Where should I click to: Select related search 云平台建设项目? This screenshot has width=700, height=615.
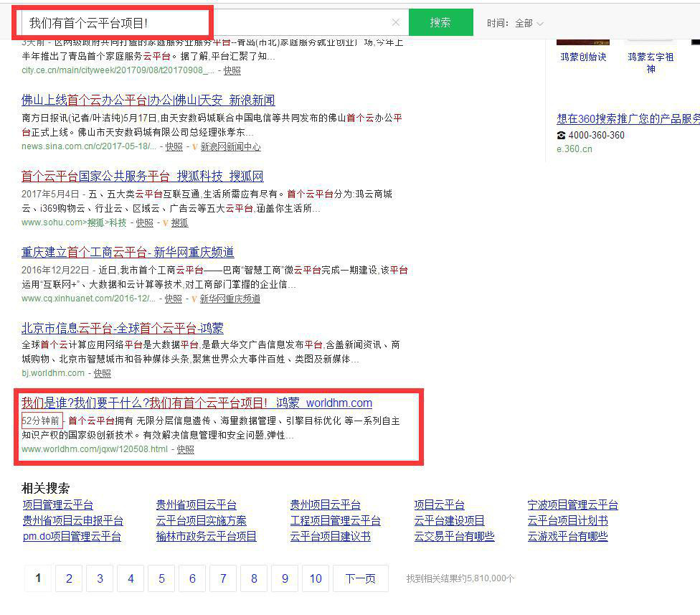(x=449, y=521)
